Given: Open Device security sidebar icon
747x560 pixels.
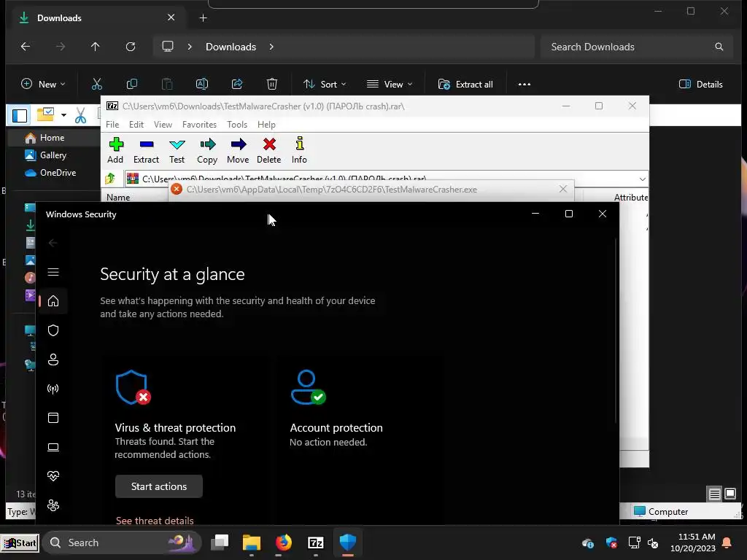Looking at the screenshot, I should tap(53, 447).
